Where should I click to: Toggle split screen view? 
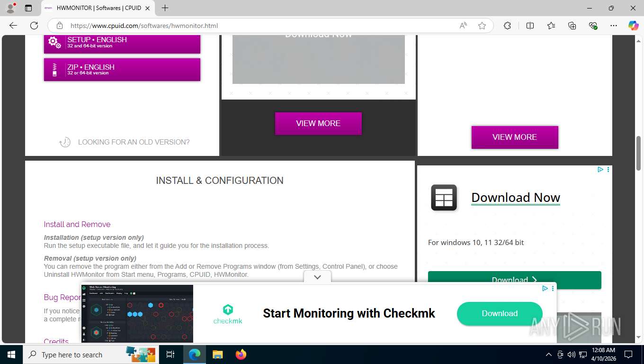pos(530,26)
